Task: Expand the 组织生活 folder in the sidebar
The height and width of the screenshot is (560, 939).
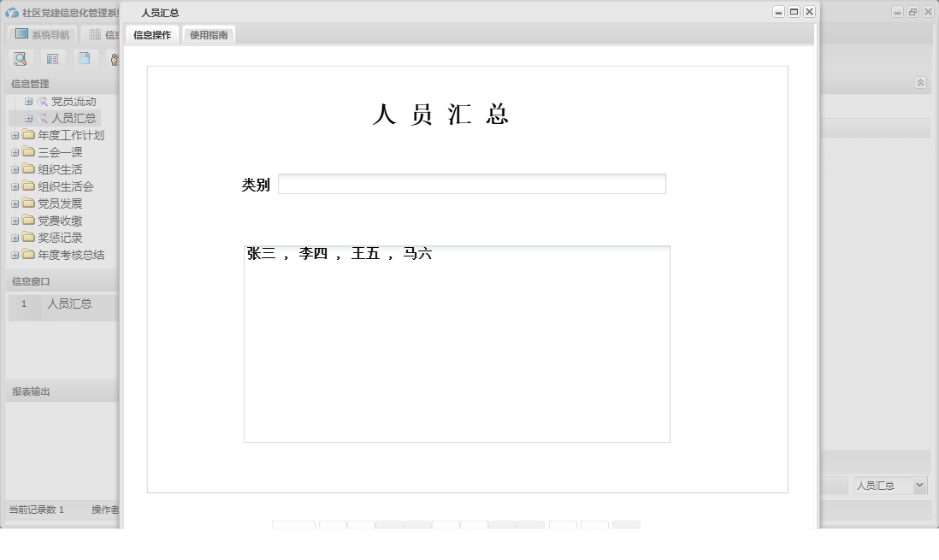Action: (x=15, y=168)
